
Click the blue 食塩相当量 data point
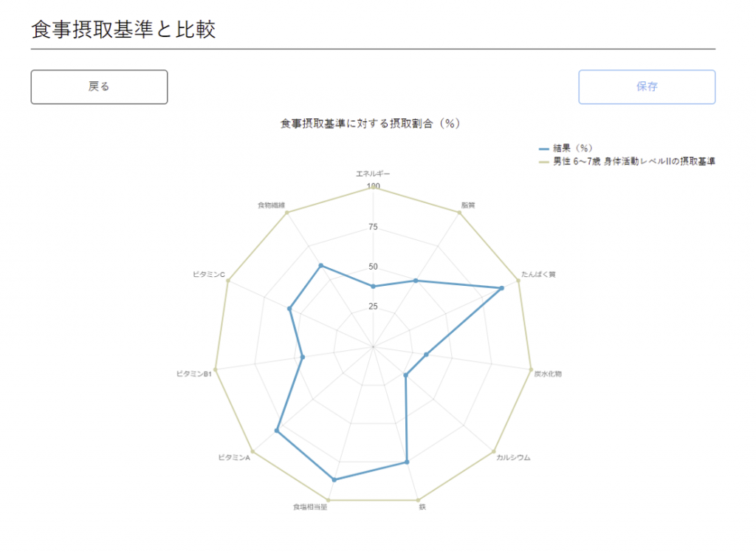[334, 480]
